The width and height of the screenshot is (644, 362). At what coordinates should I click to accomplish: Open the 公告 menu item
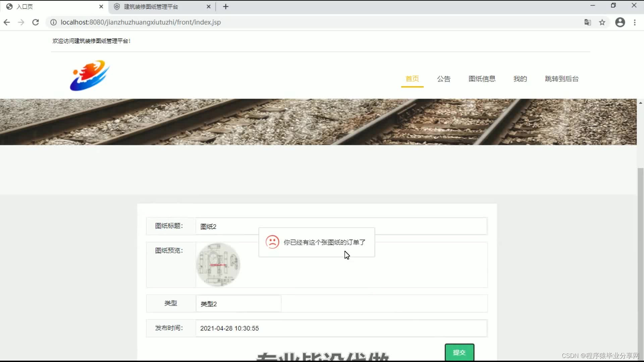443,79
